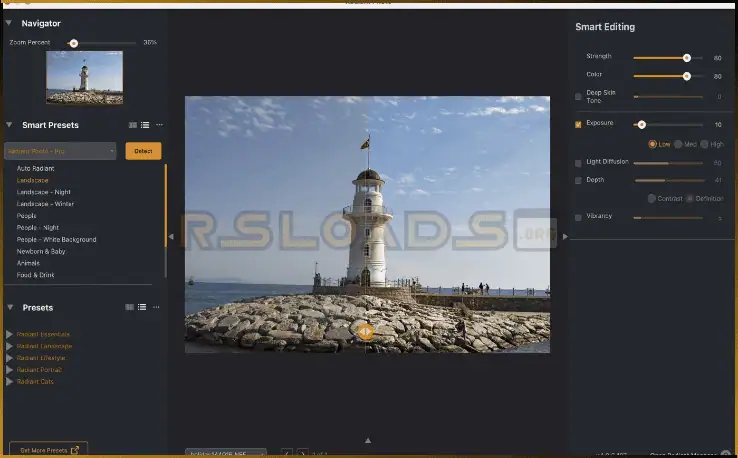This screenshot has width=738, height=458.
Task: Select Med exposure radio option
Action: 678,145
